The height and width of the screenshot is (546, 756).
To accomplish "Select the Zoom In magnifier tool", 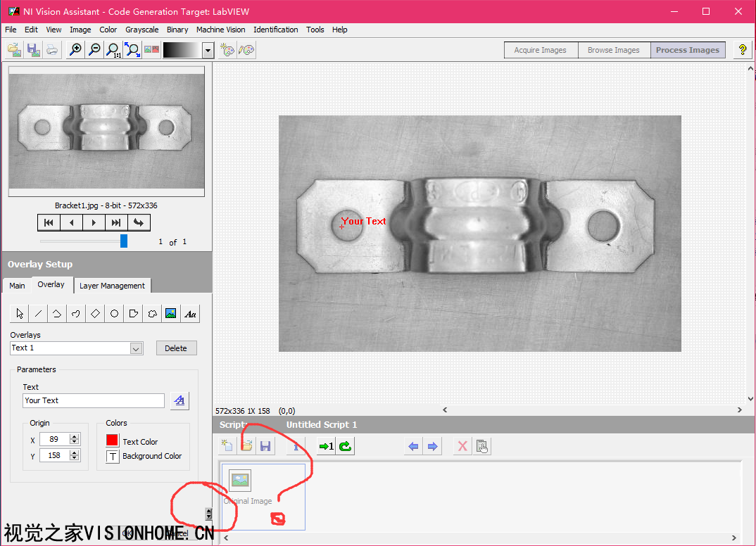I will point(75,50).
